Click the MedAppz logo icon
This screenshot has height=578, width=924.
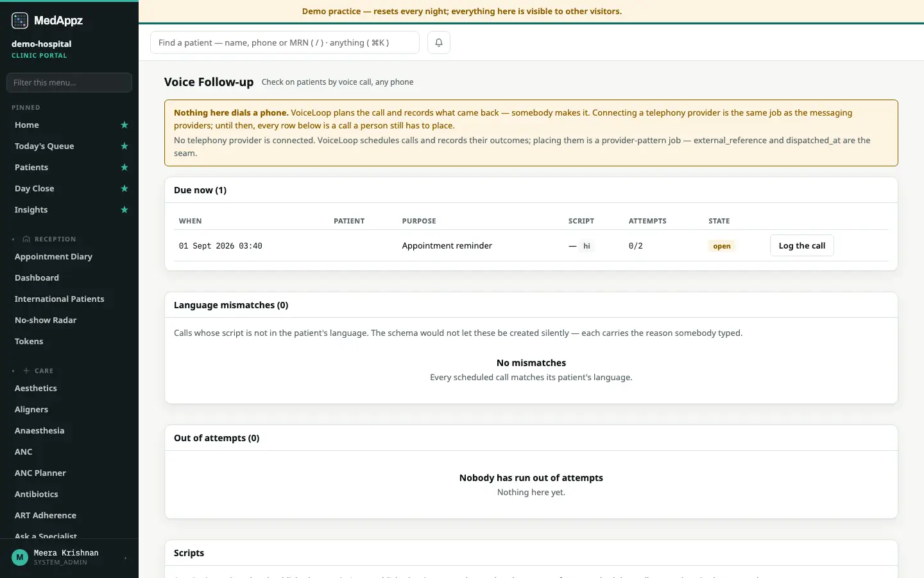[20, 21]
